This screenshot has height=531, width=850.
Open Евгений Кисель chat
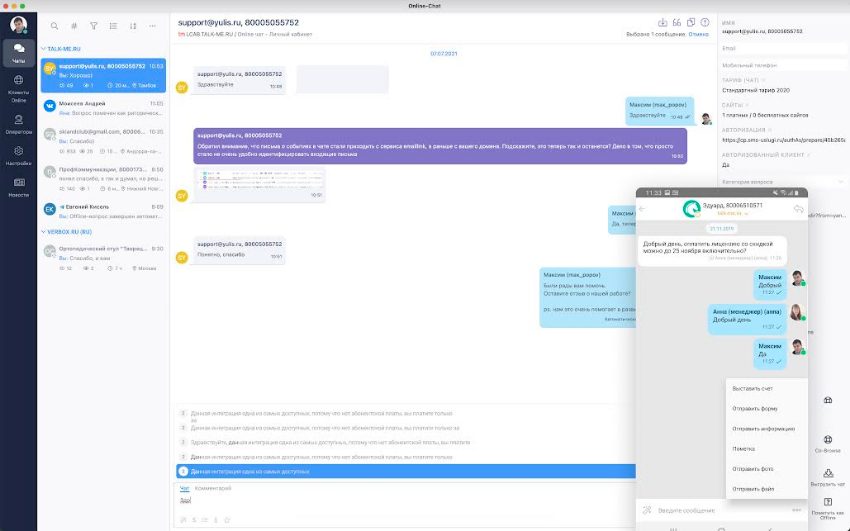103,211
